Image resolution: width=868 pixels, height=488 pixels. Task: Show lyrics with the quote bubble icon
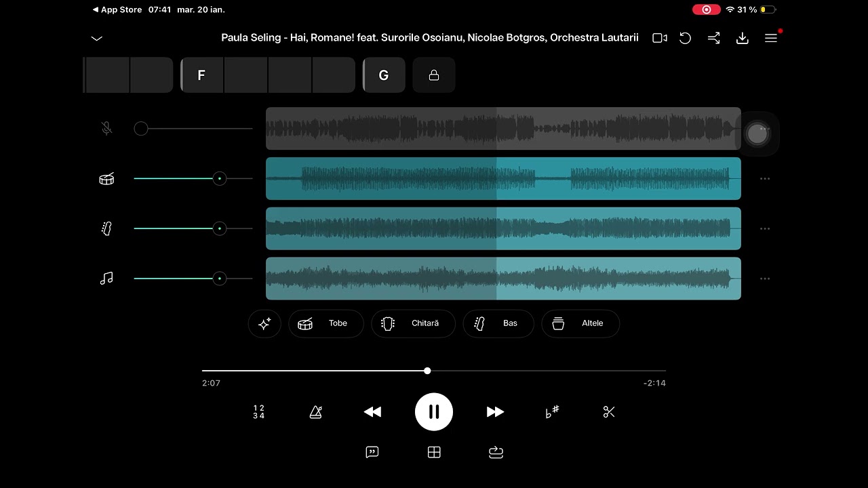point(372,453)
